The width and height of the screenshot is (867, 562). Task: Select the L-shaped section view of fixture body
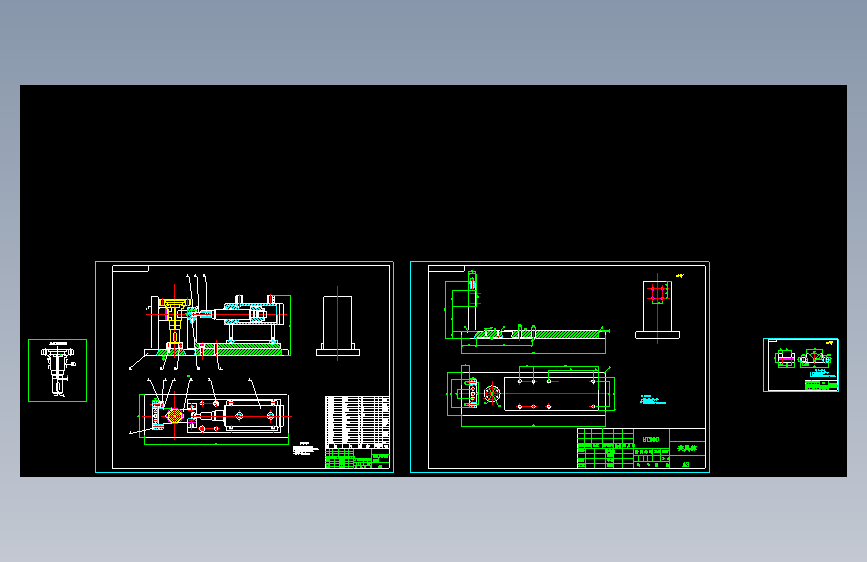pyautogui.click(x=526, y=313)
